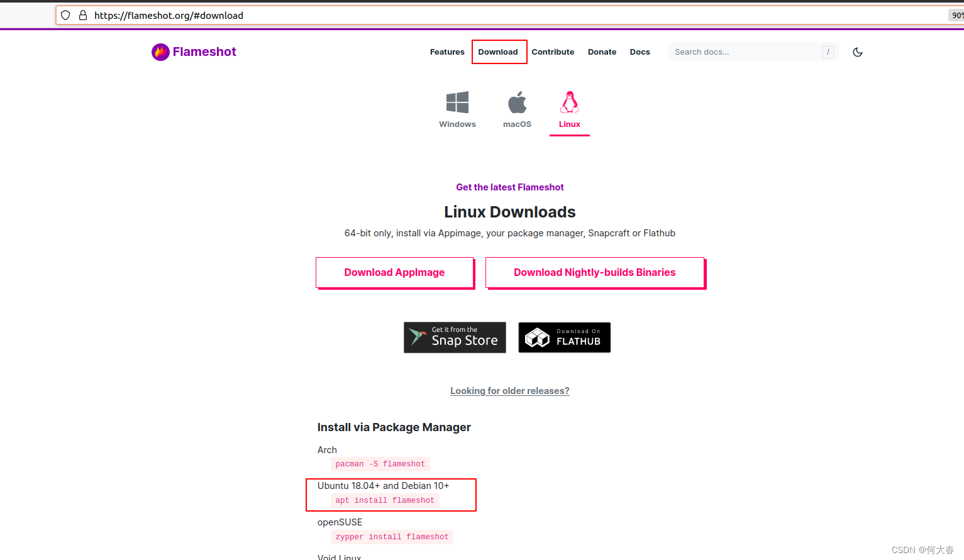Click the pacman -S flameshot command
This screenshot has height=560, width=964.
(x=380, y=464)
